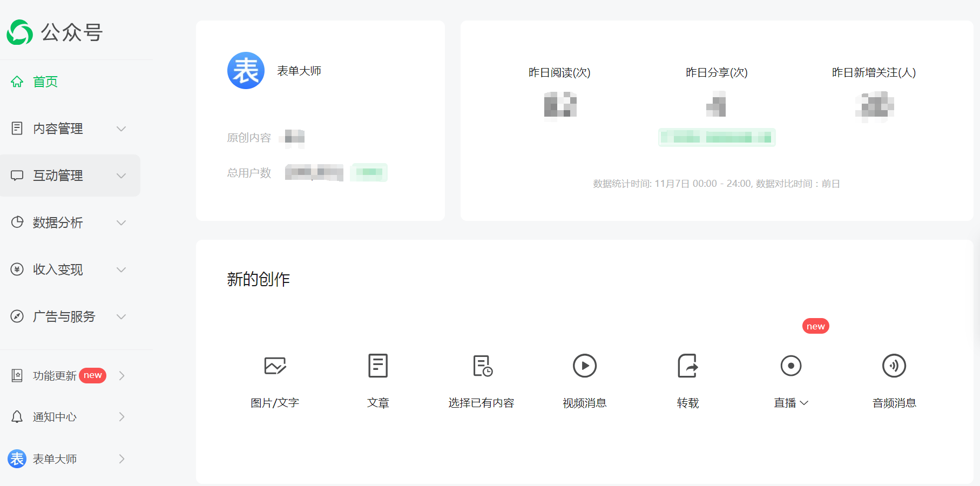The width and height of the screenshot is (980, 486).
Task: Click the new badge beside 功能更新
Action: click(93, 375)
